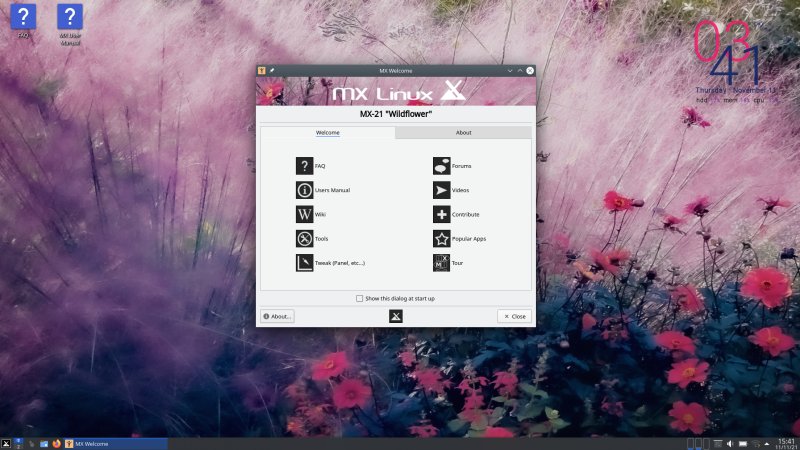This screenshot has height=450, width=800.
Task: Open the Tweak (Panel, etc...) icon
Action: [x=304, y=263]
